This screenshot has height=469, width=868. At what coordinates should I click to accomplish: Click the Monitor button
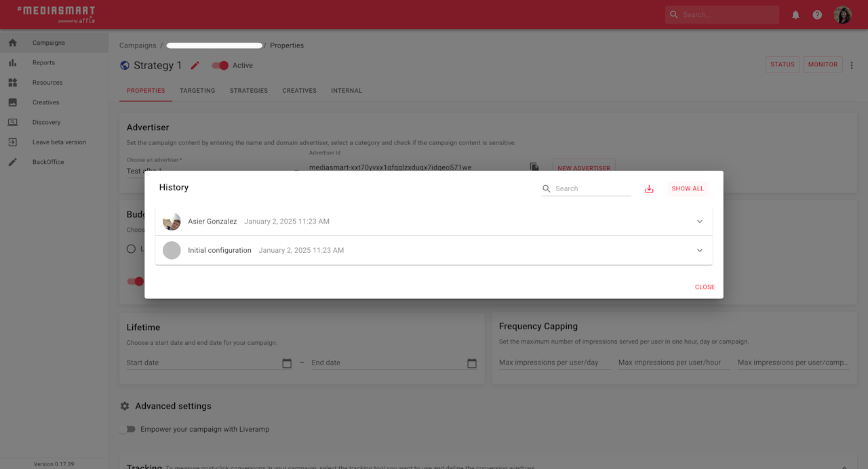click(x=823, y=65)
